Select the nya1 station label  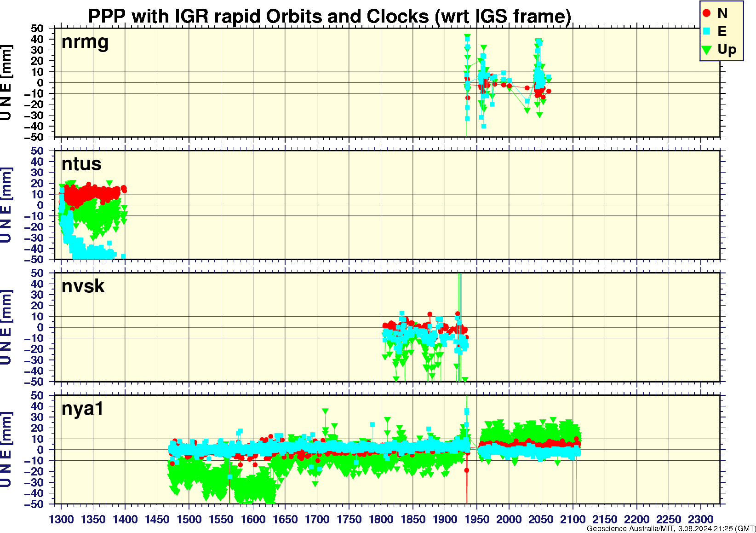(83, 409)
